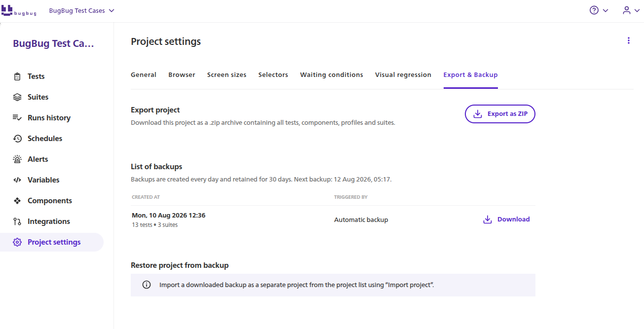This screenshot has height=329, width=644.
Task: Export the project as ZIP
Action: (500, 114)
